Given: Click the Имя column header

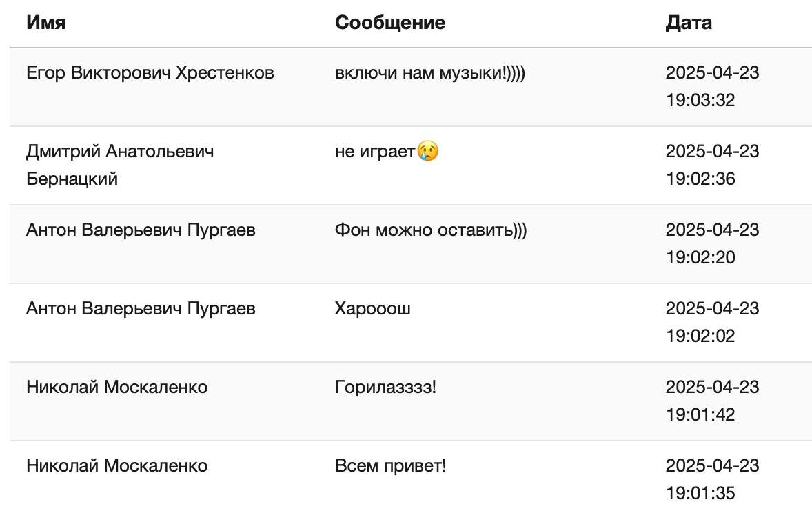Looking at the screenshot, I should 46,22.
